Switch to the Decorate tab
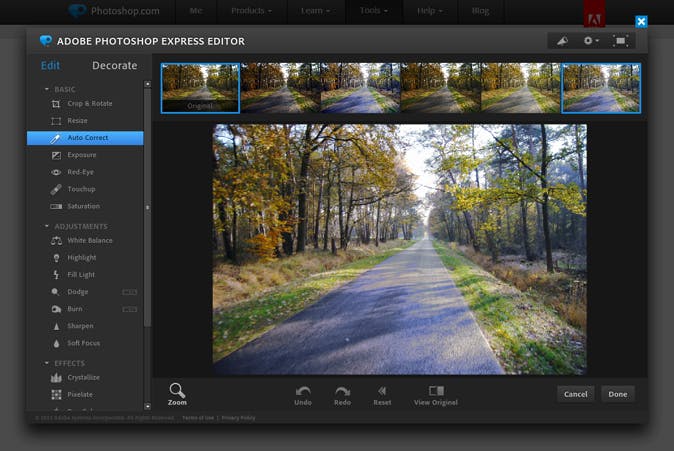674x451 pixels. (x=114, y=65)
